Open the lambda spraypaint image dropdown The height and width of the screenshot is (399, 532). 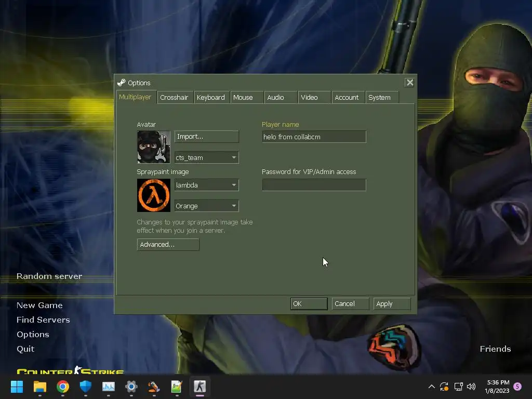[x=207, y=185]
